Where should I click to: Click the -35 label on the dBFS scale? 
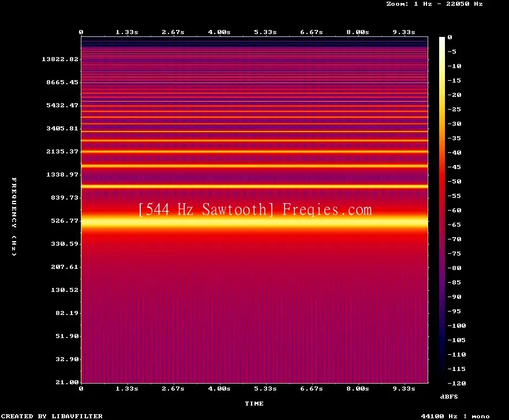[x=455, y=138]
